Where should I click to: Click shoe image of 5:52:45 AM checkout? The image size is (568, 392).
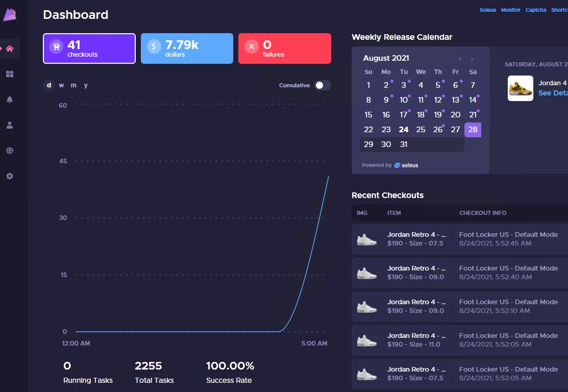pos(366,239)
